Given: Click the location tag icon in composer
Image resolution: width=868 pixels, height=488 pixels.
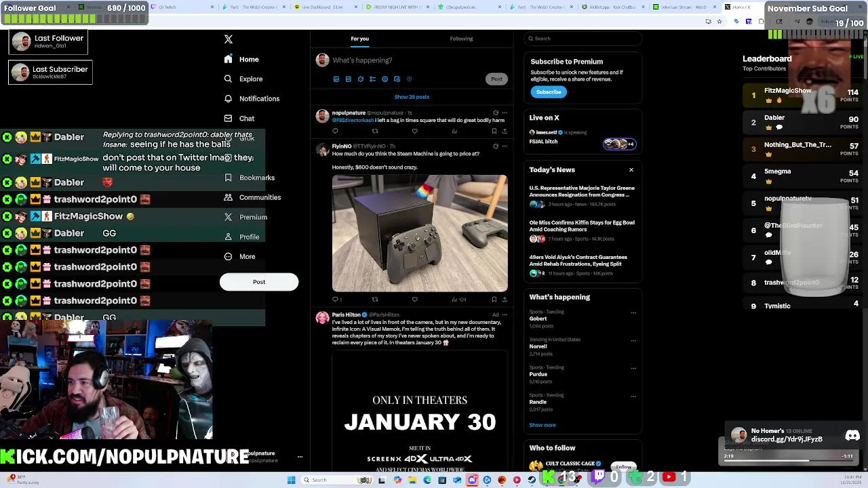Looking at the screenshot, I should [409, 79].
